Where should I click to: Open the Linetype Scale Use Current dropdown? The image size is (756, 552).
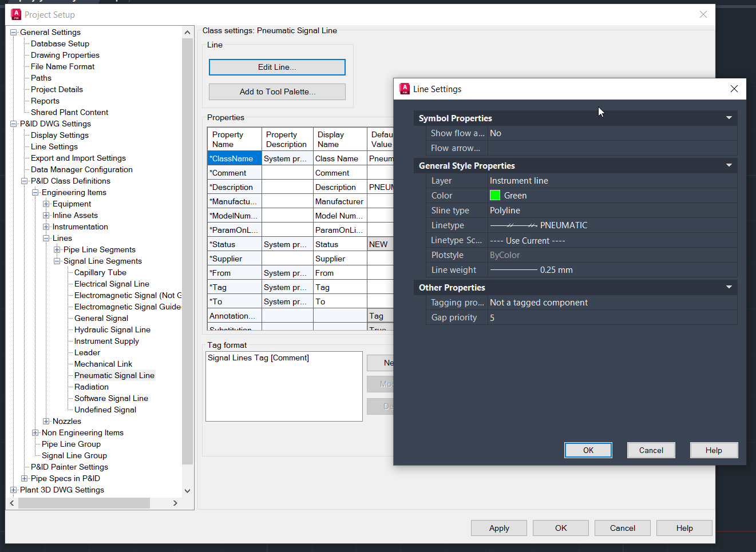tap(612, 240)
